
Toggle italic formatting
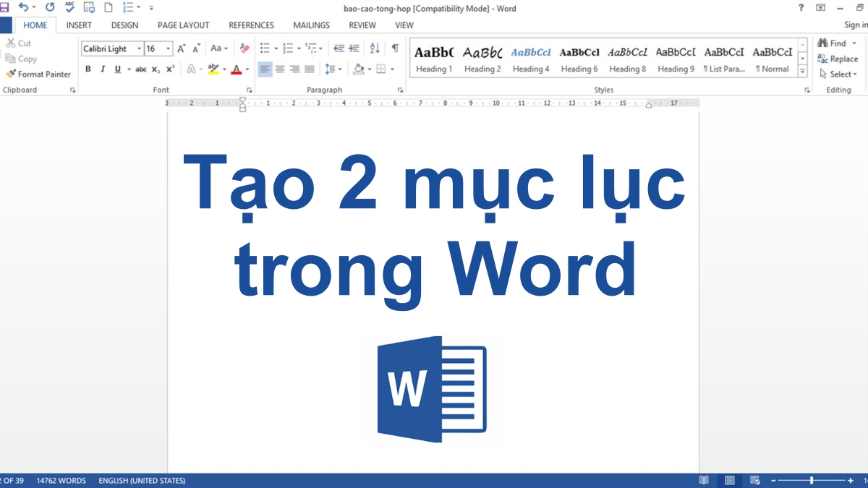click(x=103, y=69)
